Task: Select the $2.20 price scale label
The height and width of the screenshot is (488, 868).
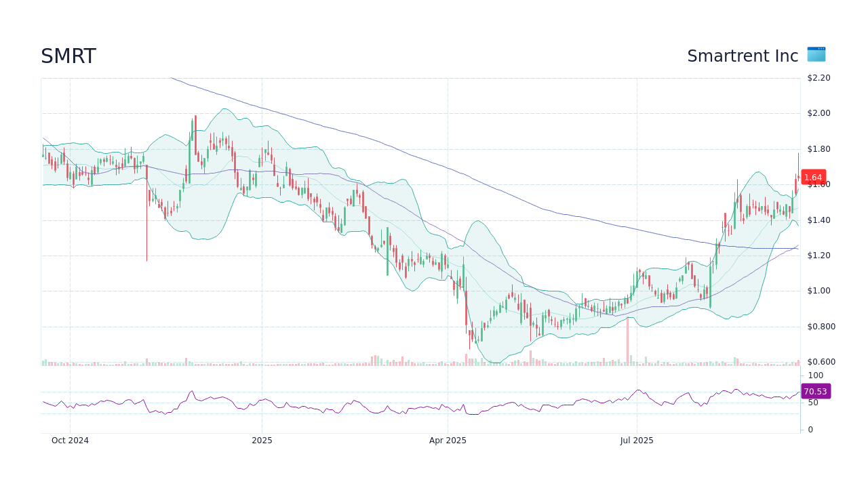Action: [818, 78]
